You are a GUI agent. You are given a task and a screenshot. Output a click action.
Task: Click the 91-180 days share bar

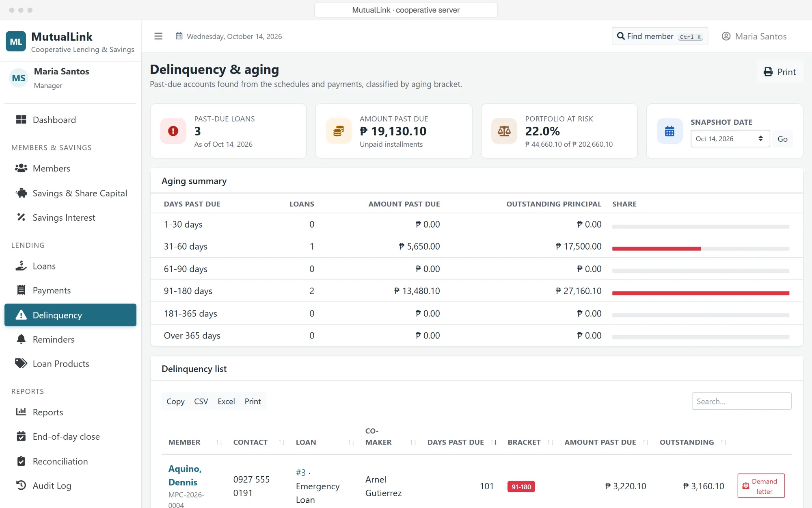point(700,293)
